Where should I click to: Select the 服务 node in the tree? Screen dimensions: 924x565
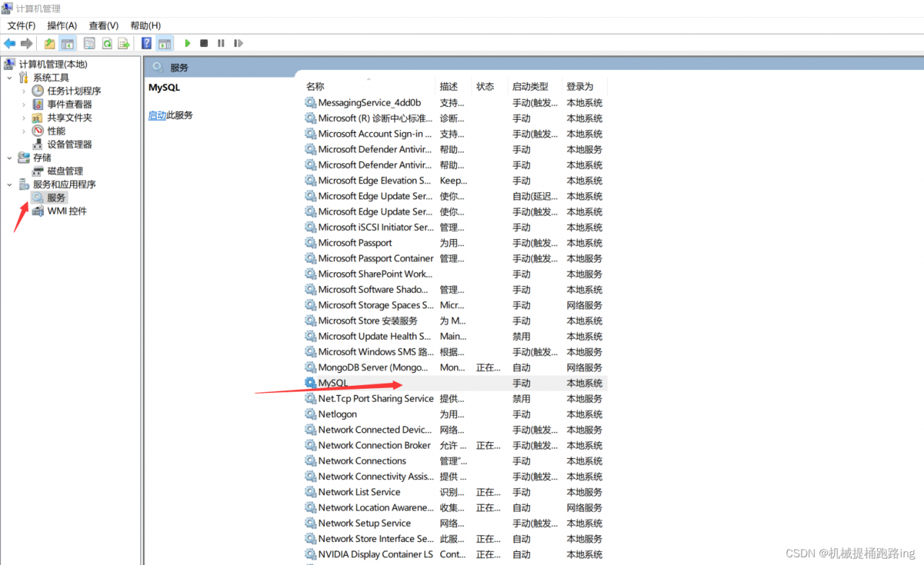pyautogui.click(x=56, y=197)
